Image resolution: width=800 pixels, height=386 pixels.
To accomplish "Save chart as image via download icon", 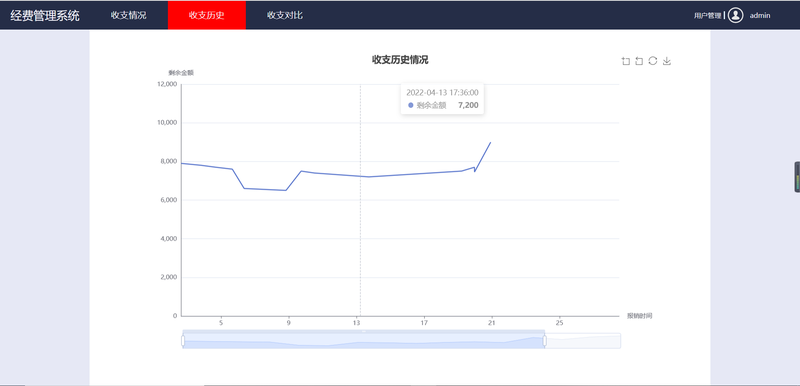I will point(666,61).
